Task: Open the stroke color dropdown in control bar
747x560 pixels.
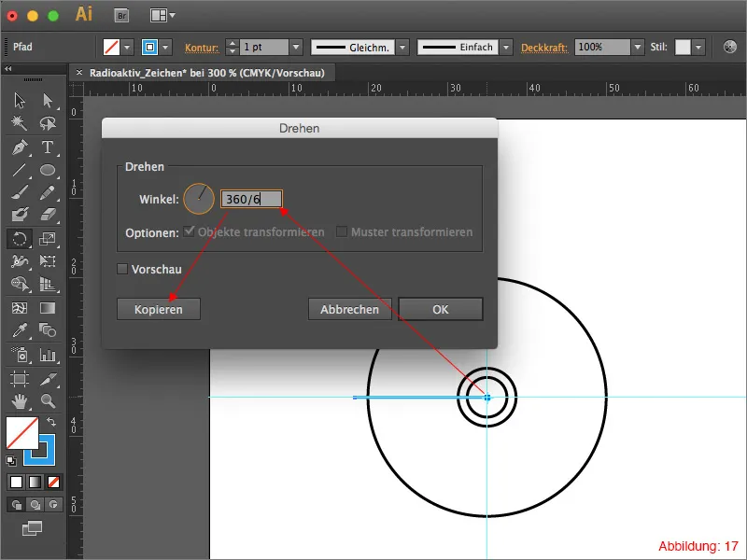Action: coord(165,48)
